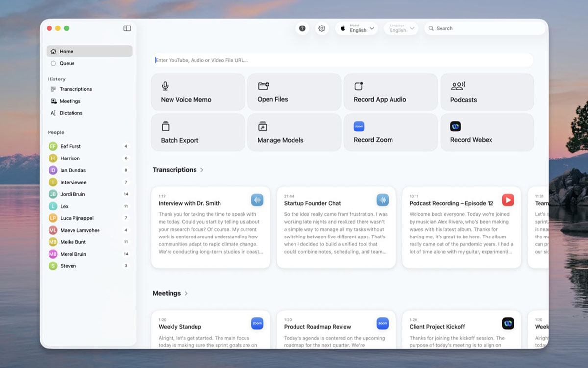This screenshot has height=368, width=588.
Task: Open the Podcasts tile icon
Action: (458, 86)
